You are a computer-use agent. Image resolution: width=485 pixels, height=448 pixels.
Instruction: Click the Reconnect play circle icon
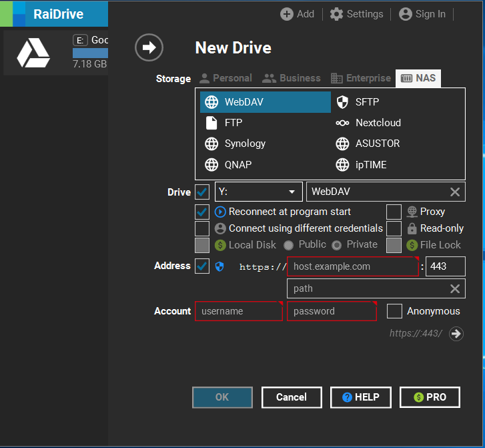[x=220, y=212]
